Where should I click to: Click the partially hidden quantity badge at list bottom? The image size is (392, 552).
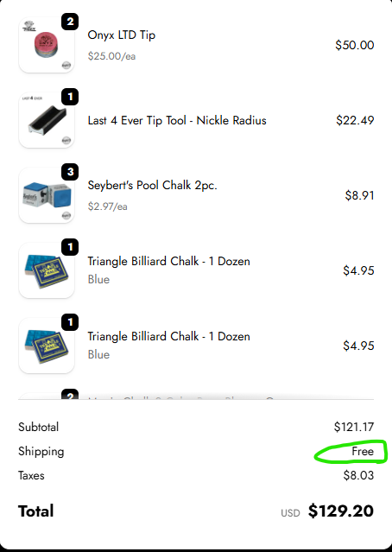point(70,394)
